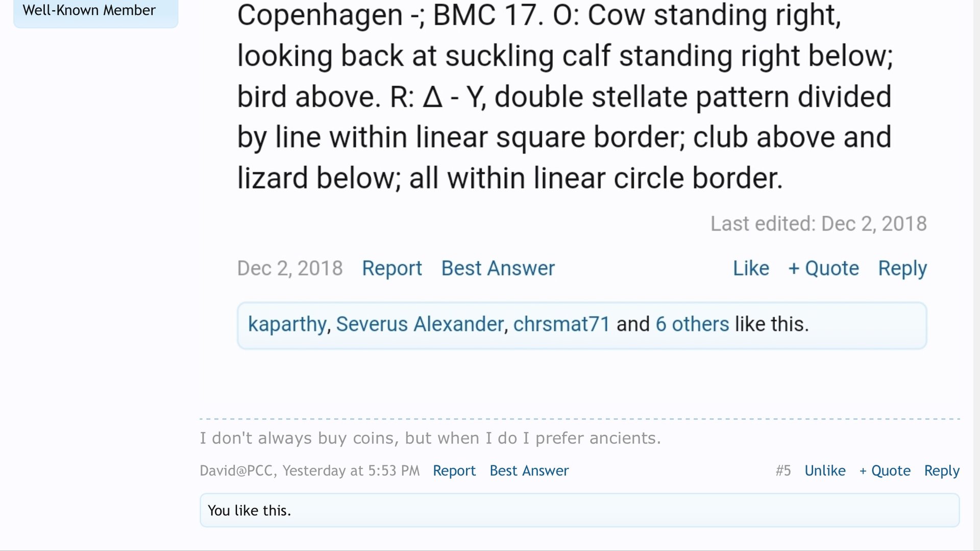Reply to the Dec 2, 2018 post
Image resolution: width=980 pixels, height=551 pixels.
pyautogui.click(x=902, y=268)
